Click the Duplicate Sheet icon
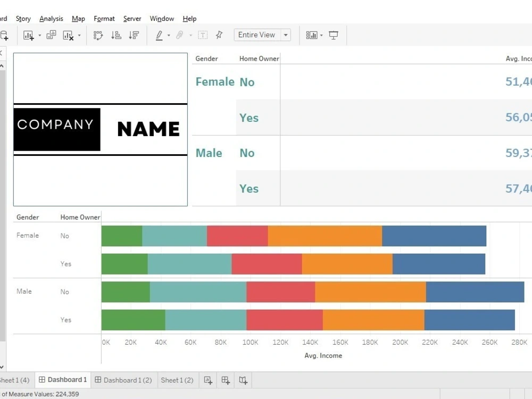Viewport: 532px width, 399px height. point(51,35)
